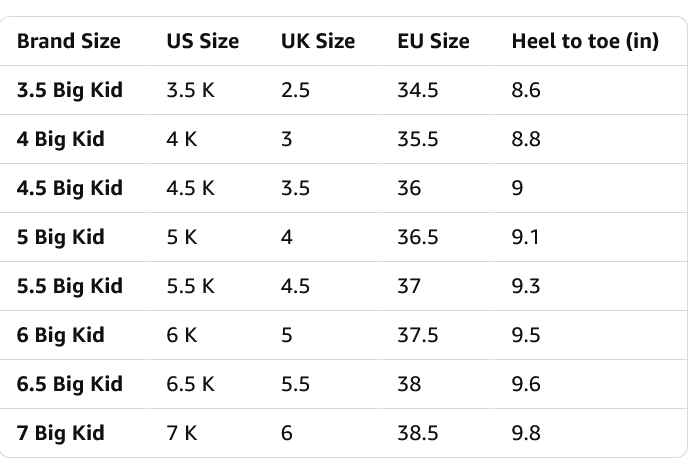The width and height of the screenshot is (696, 460).
Task: Click the EU Size column header
Action: click(432, 41)
